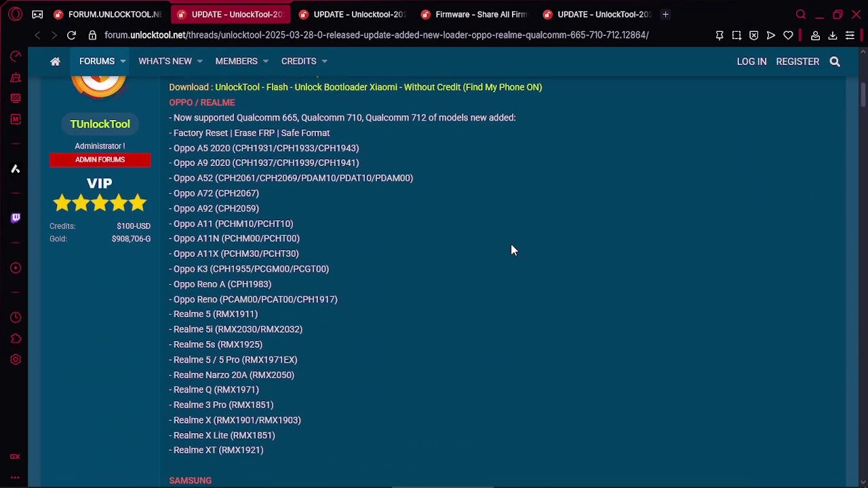868x488 pixels.
Task: Open browser Settings gear in sidebar
Action: coord(15,360)
